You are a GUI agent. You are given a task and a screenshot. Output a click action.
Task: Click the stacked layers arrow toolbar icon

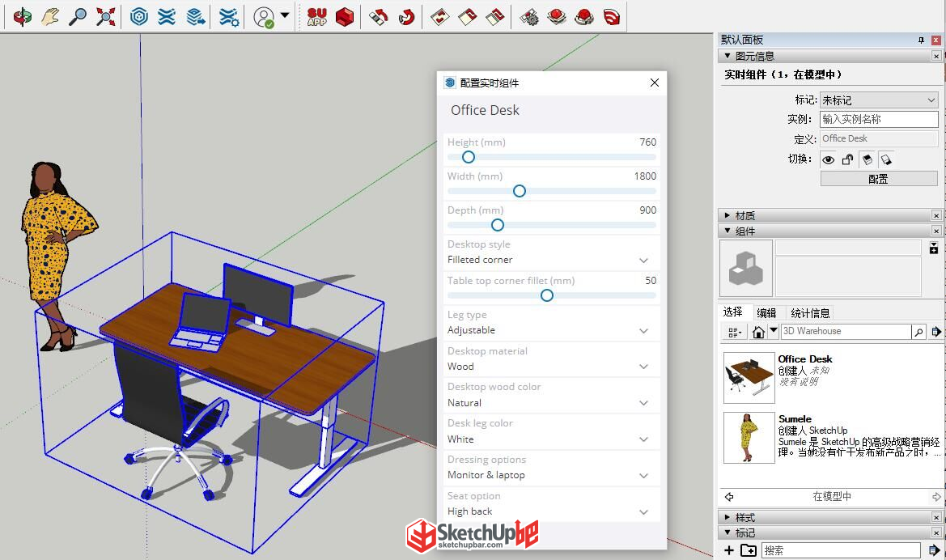pyautogui.click(x=196, y=16)
